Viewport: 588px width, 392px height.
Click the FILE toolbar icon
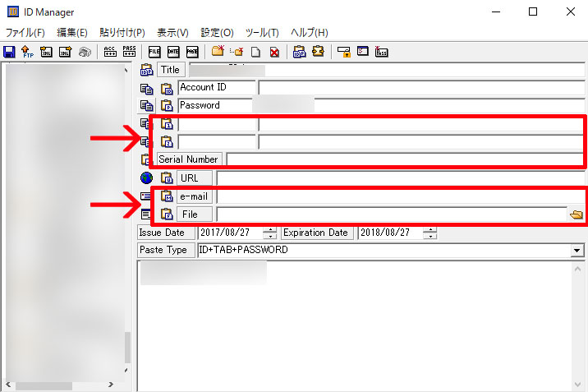pos(154,52)
